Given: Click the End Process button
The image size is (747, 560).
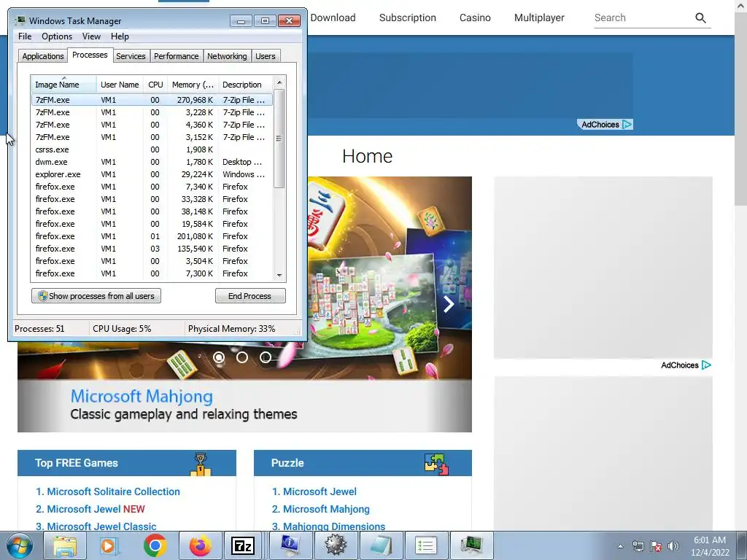Looking at the screenshot, I should pos(250,296).
